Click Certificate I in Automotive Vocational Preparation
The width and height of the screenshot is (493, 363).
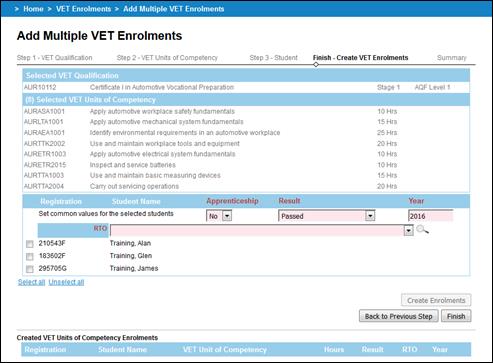162,88
